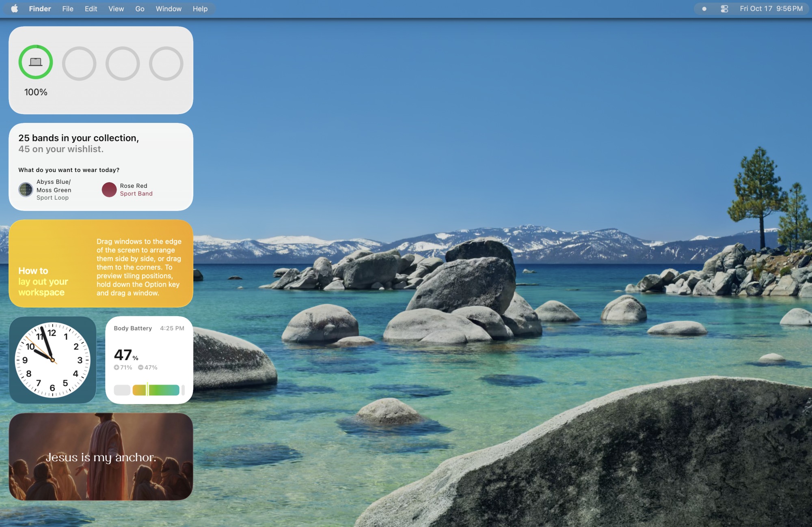Open the Window menu
This screenshot has height=527, width=812.
[168, 9]
